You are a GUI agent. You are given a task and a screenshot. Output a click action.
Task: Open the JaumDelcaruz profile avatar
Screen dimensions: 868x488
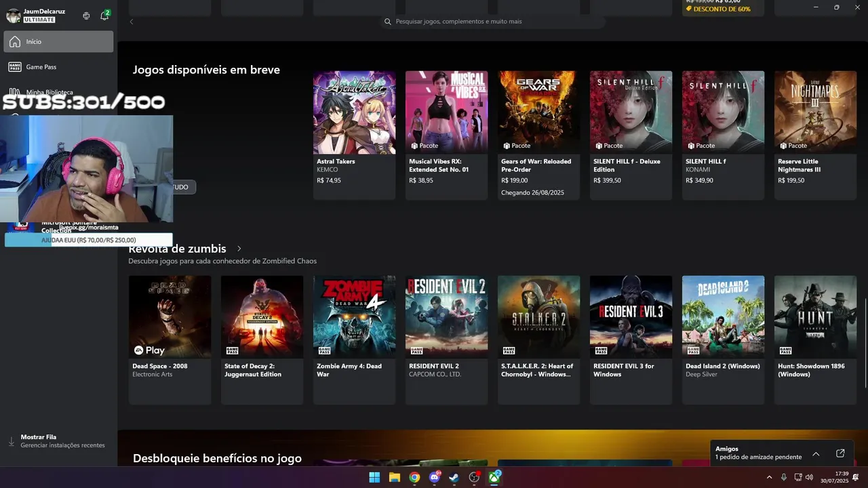tap(13, 16)
